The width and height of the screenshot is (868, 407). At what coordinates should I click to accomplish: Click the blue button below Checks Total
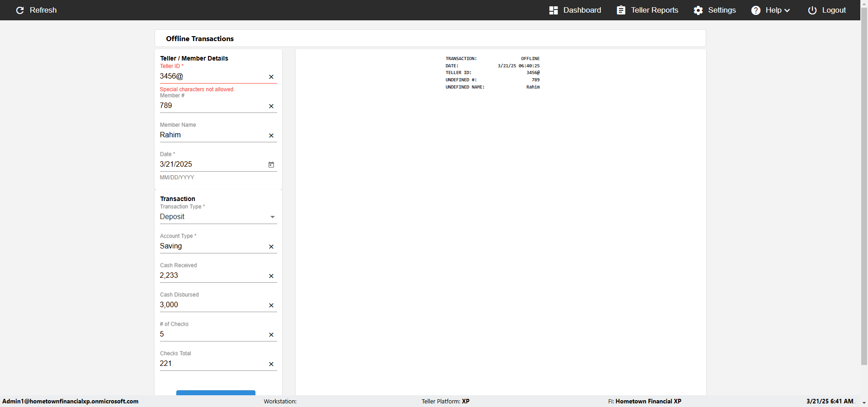pyautogui.click(x=216, y=393)
